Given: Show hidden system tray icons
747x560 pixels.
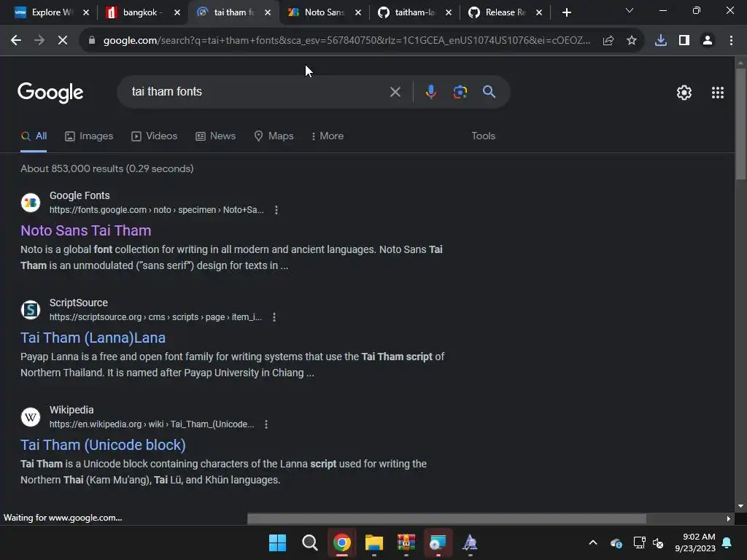Looking at the screenshot, I should click(x=592, y=542).
